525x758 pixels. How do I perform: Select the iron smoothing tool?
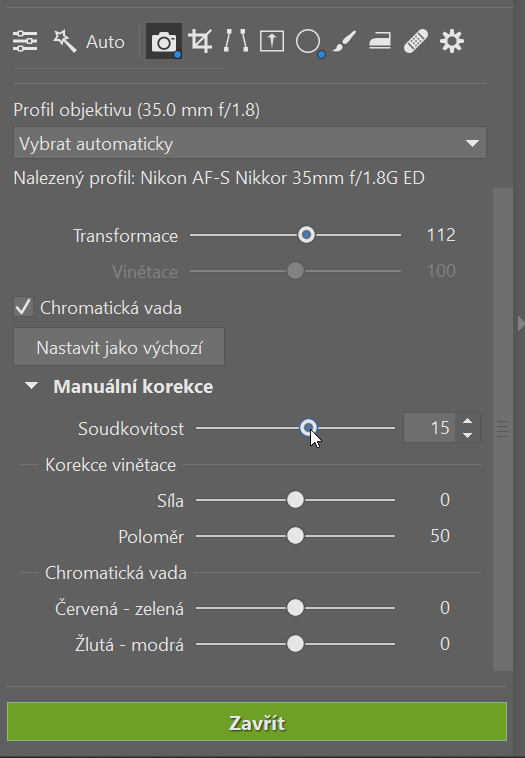[380, 42]
